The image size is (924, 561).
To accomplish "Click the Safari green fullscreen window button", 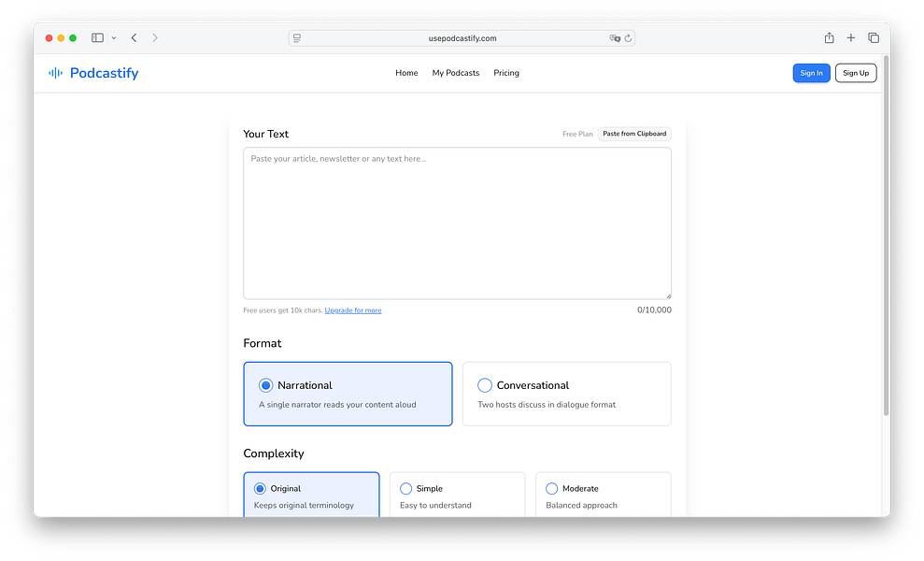I will coord(73,37).
